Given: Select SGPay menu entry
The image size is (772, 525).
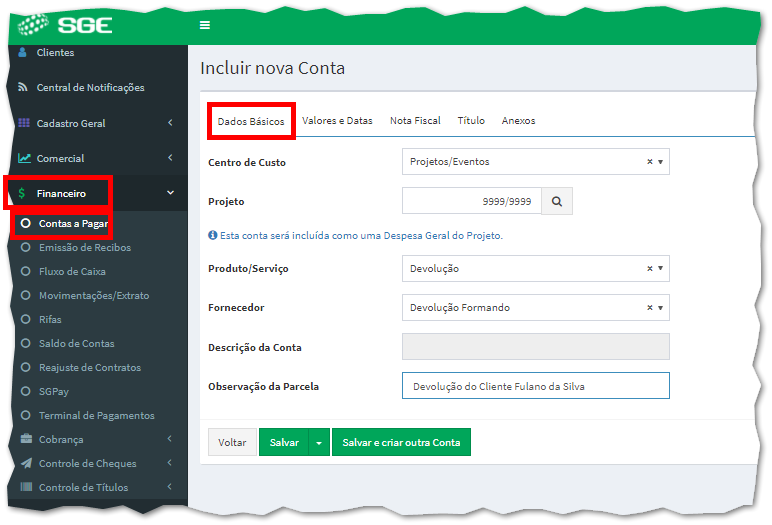Looking at the screenshot, I should click(54, 392).
